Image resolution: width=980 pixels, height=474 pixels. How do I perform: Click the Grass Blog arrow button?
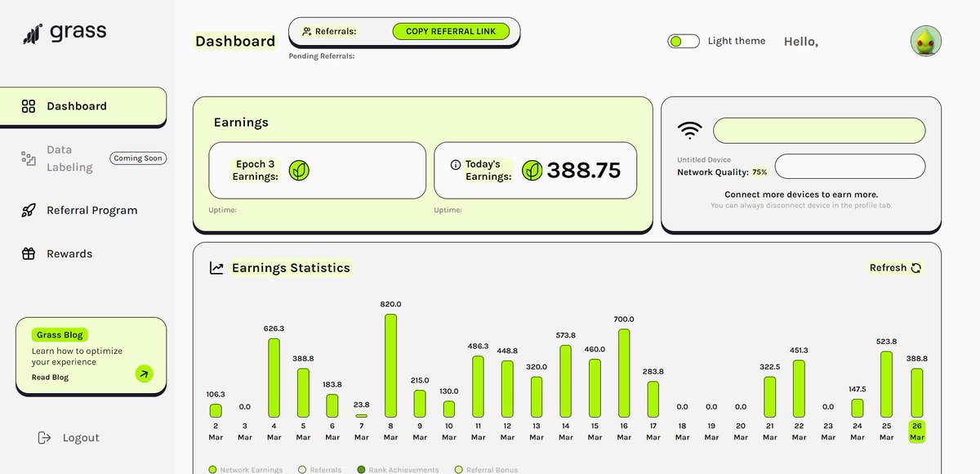144,374
